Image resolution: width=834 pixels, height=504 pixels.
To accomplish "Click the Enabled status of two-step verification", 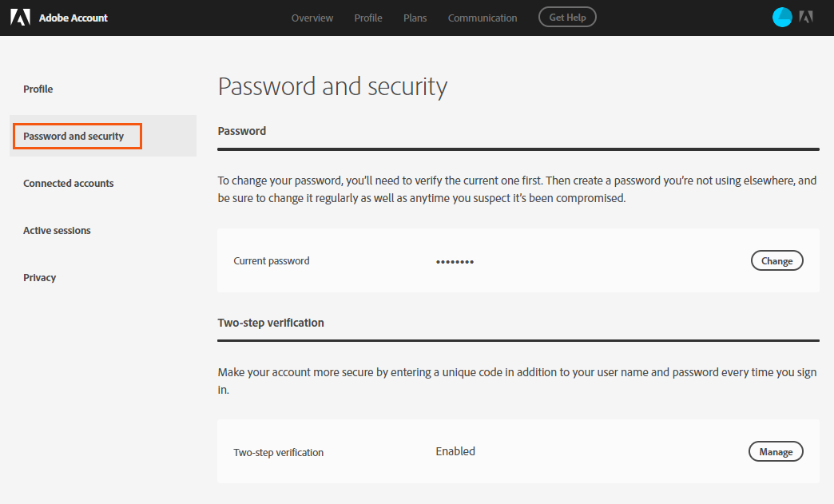I will 455,450.
